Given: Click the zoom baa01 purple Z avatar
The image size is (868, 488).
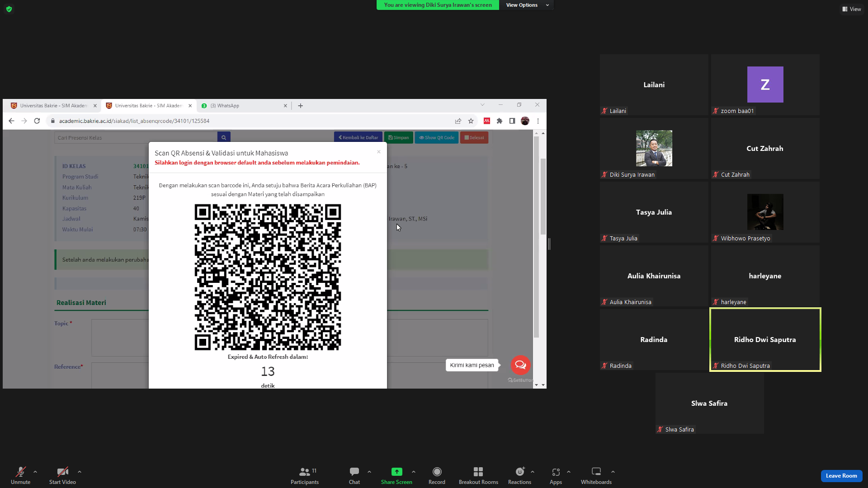Looking at the screenshot, I should 765,84.
